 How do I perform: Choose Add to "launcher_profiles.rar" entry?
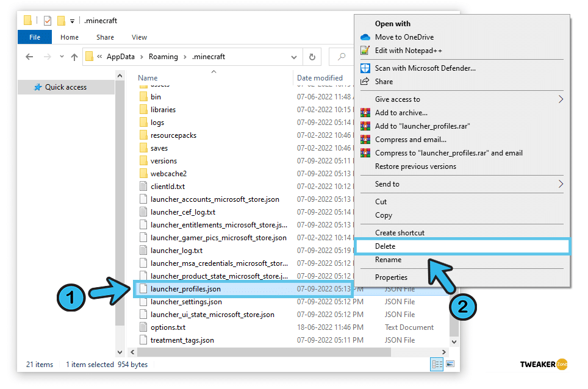[x=422, y=126]
